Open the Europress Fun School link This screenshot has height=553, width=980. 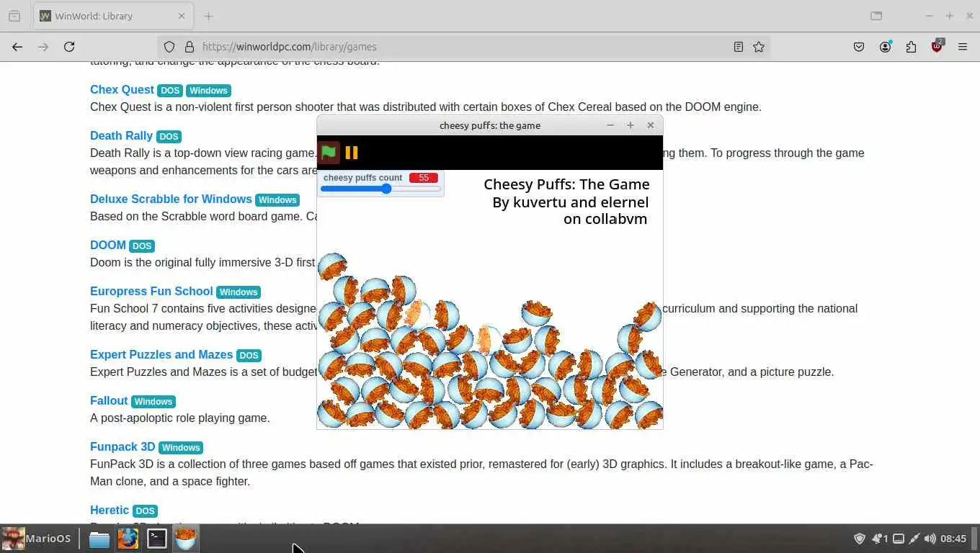[x=151, y=291]
